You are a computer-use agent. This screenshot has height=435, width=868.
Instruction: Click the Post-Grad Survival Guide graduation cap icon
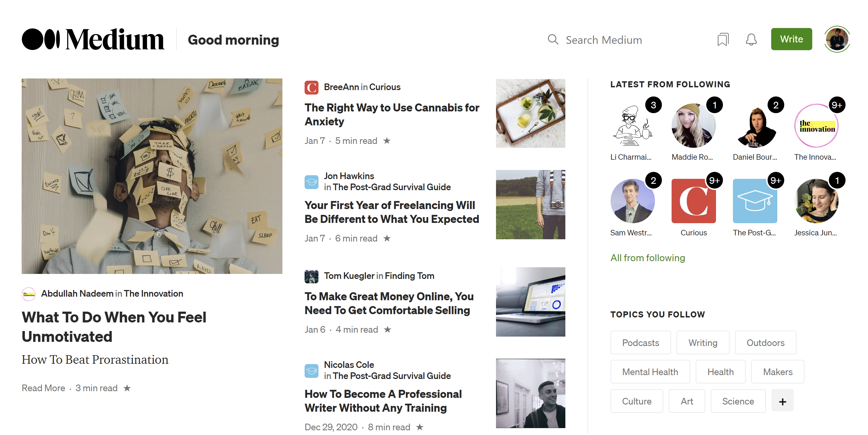coord(312,182)
